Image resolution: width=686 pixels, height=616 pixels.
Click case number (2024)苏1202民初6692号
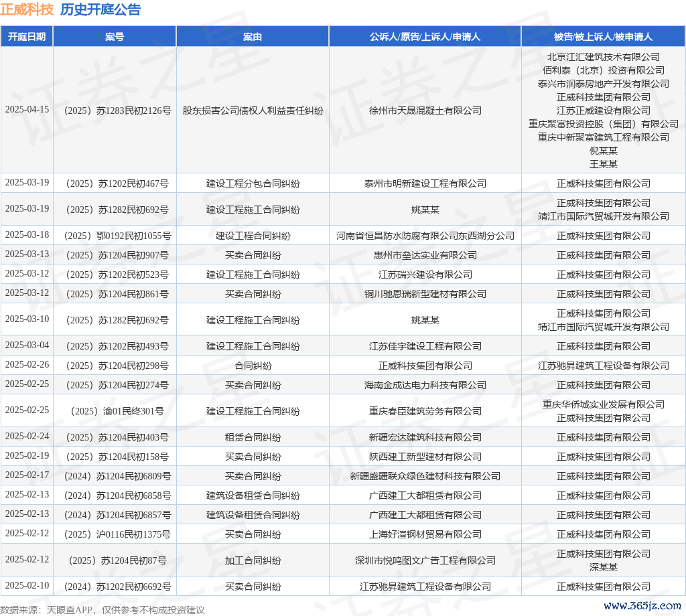tap(118, 587)
